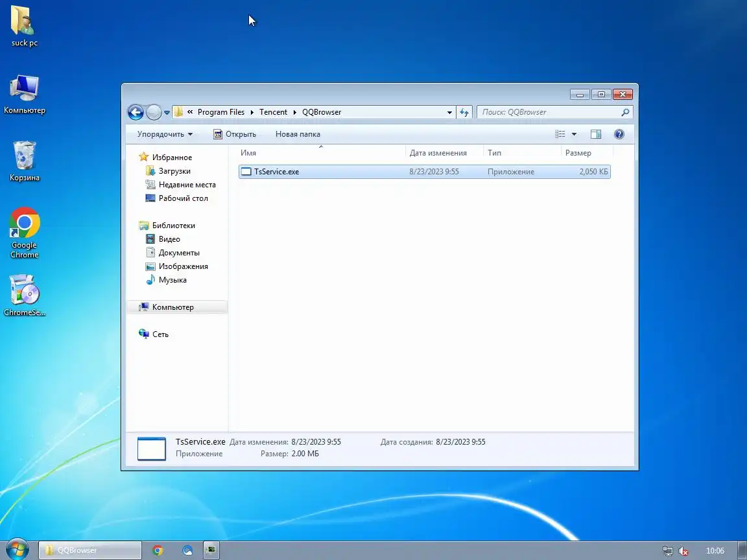Open the recent pages dropdown arrow
This screenshot has height=560, width=747.
click(x=167, y=113)
